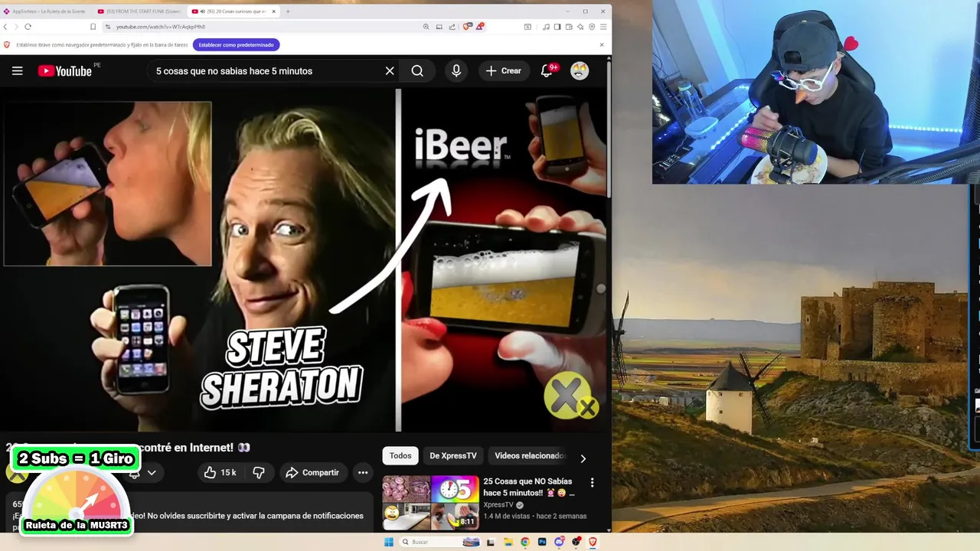Select the De XpressTV filter chip

pyautogui.click(x=453, y=456)
